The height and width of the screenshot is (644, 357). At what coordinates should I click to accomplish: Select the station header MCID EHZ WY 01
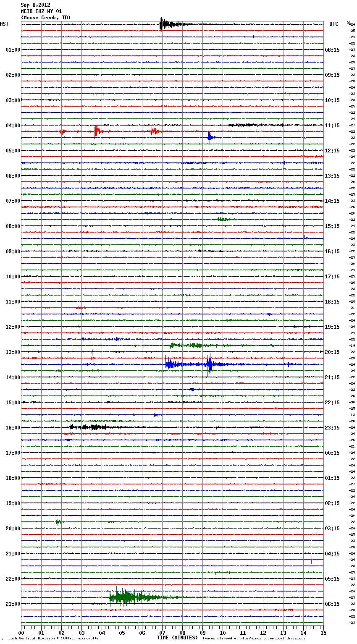(41, 11)
